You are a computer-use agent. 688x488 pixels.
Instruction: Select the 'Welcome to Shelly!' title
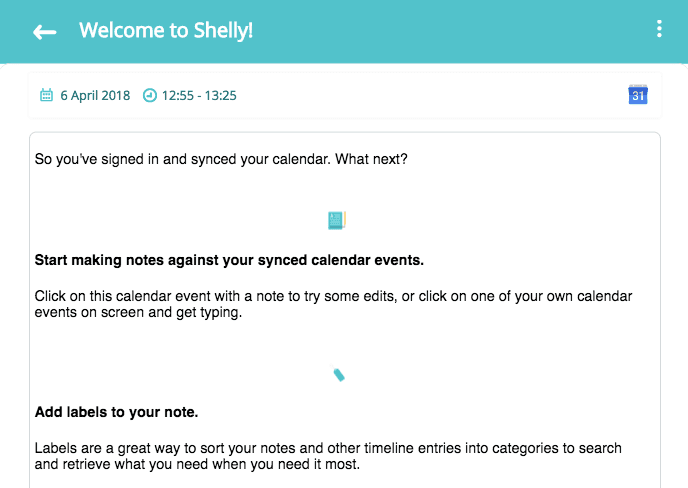coord(166,30)
